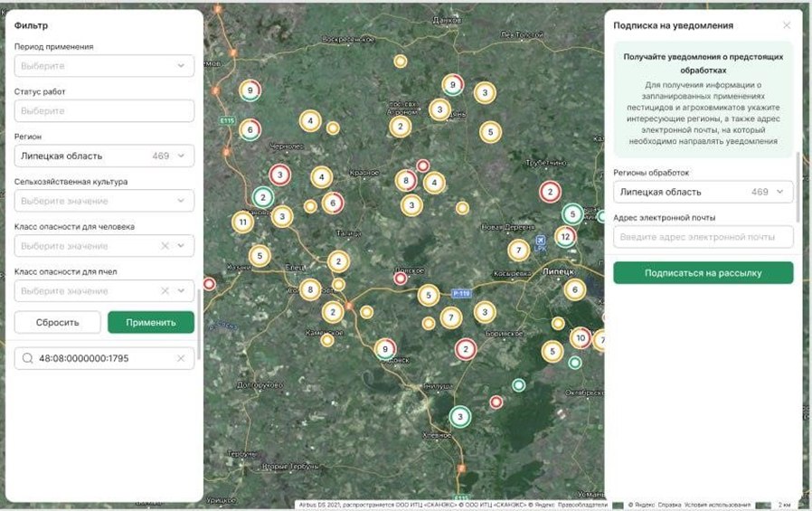
Task: Open the cluster marker numbered 12 near Липецк
Action: [565, 237]
